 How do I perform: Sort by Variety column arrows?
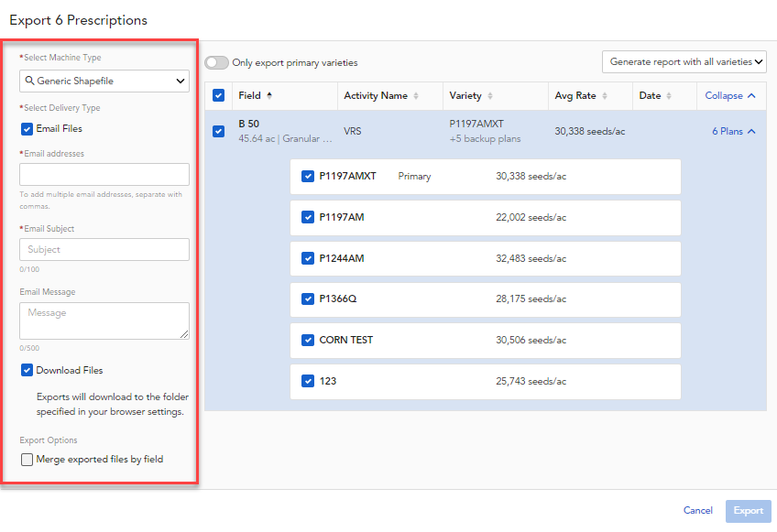click(x=490, y=96)
